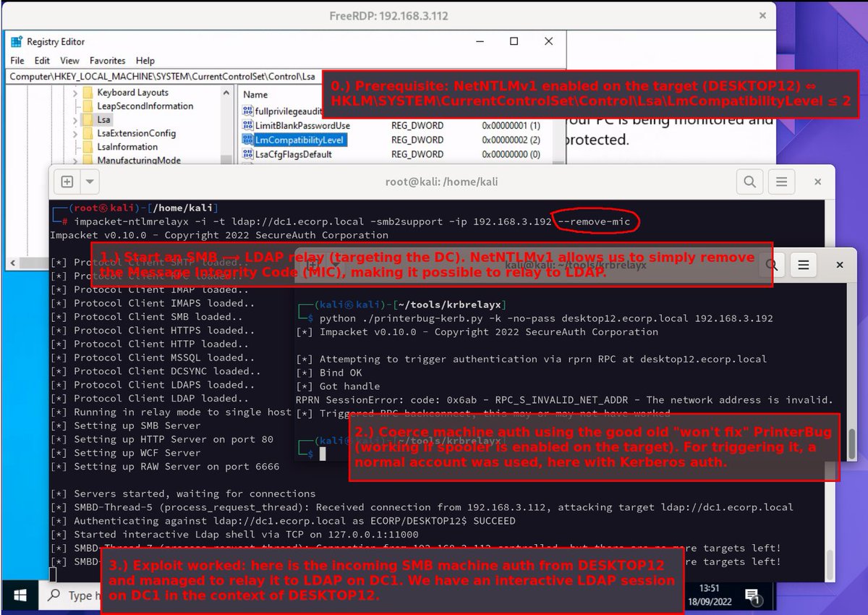868x615 pixels.
Task: Click the LimitBlankPasswordUse DWORD value icon
Action: [247, 126]
